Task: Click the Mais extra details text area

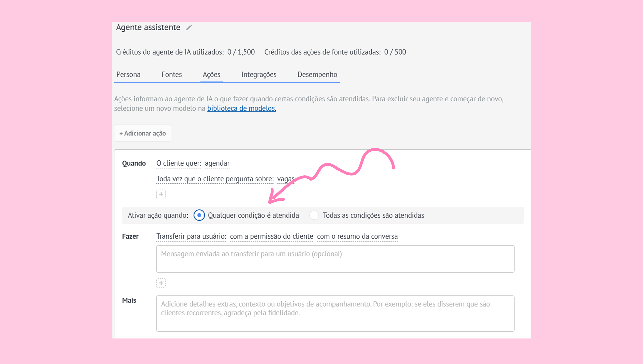Action: (335, 313)
